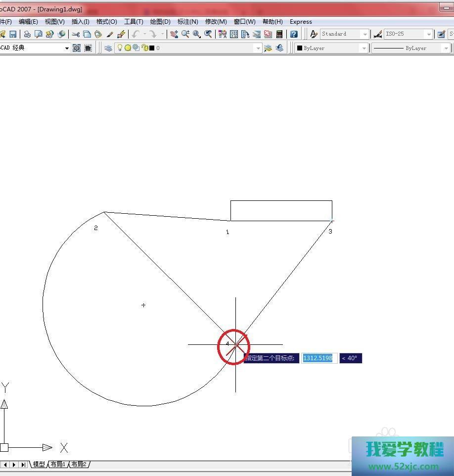Open the ISO-25 dimension style dropdown
Image resolution: width=454 pixels, height=476 pixels.
pos(429,34)
